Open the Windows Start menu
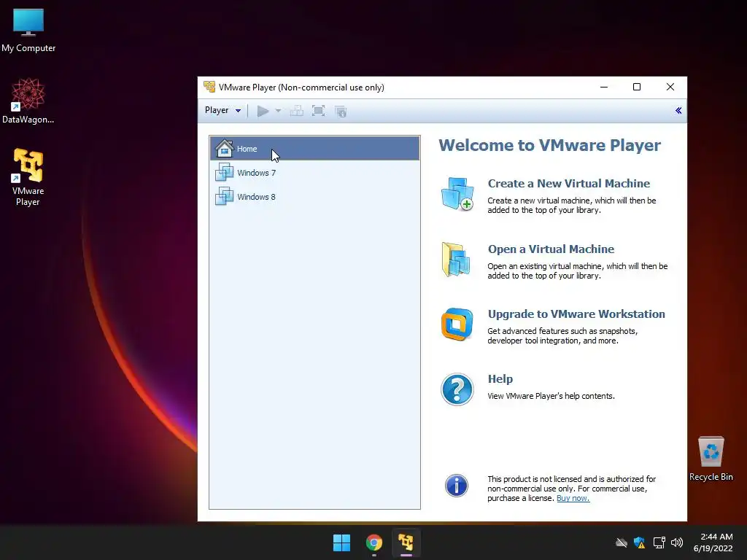The width and height of the screenshot is (747, 560). pos(341,542)
